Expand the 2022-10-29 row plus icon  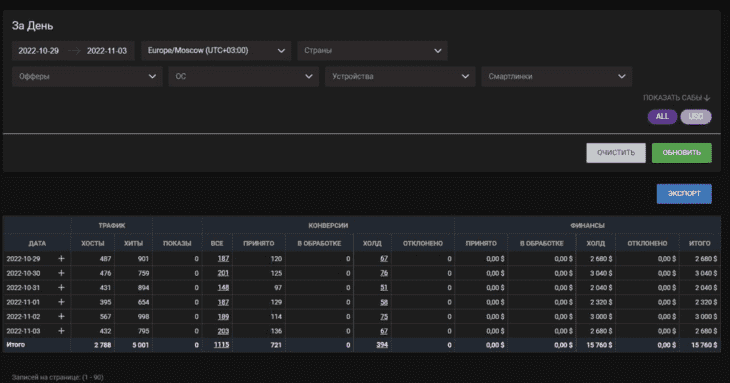[x=61, y=259]
